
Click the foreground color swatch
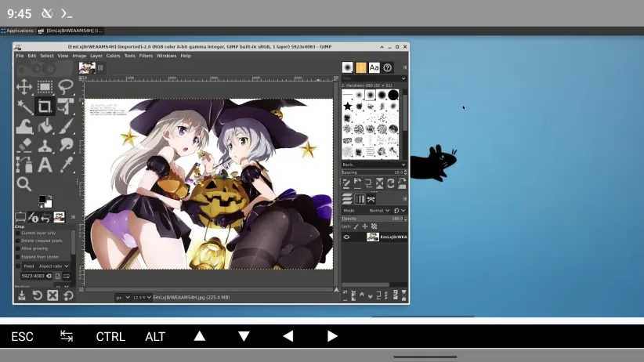click(x=43, y=200)
